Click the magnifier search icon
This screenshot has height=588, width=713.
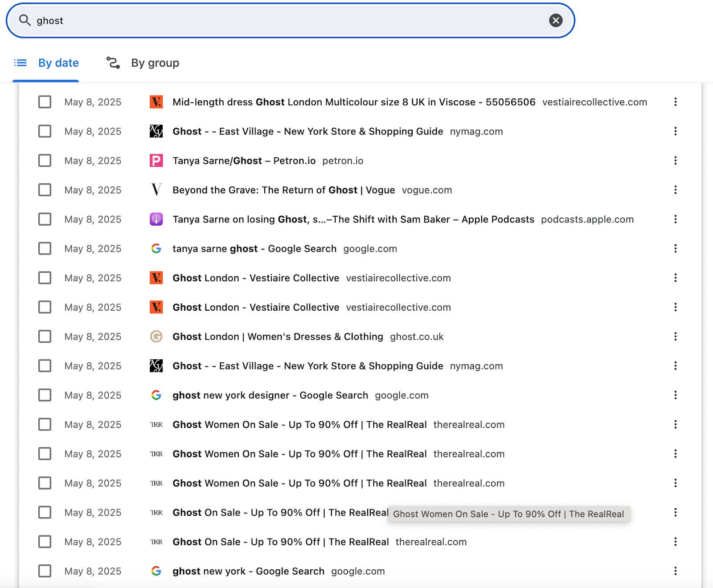[x=25, y=20]
